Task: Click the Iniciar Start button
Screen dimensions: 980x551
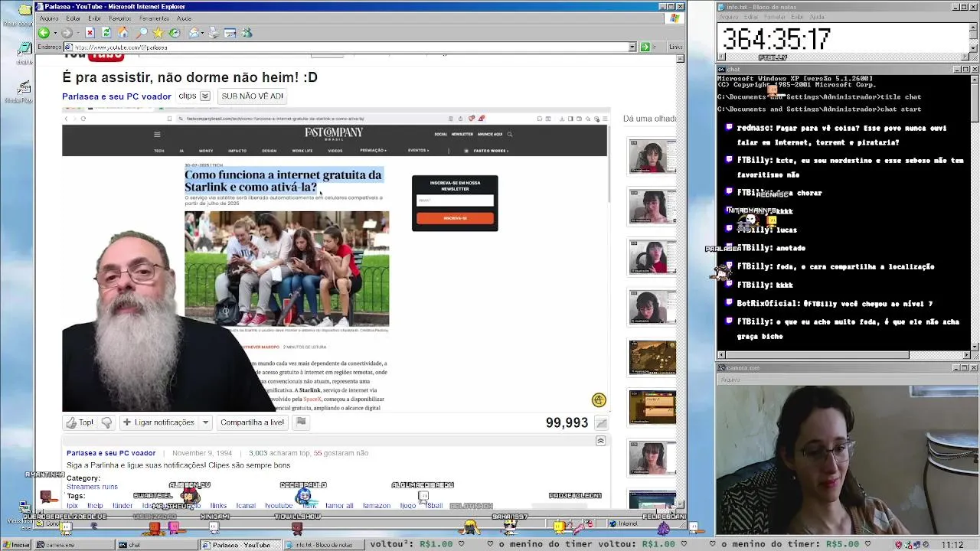Action: tap(16, 545)
